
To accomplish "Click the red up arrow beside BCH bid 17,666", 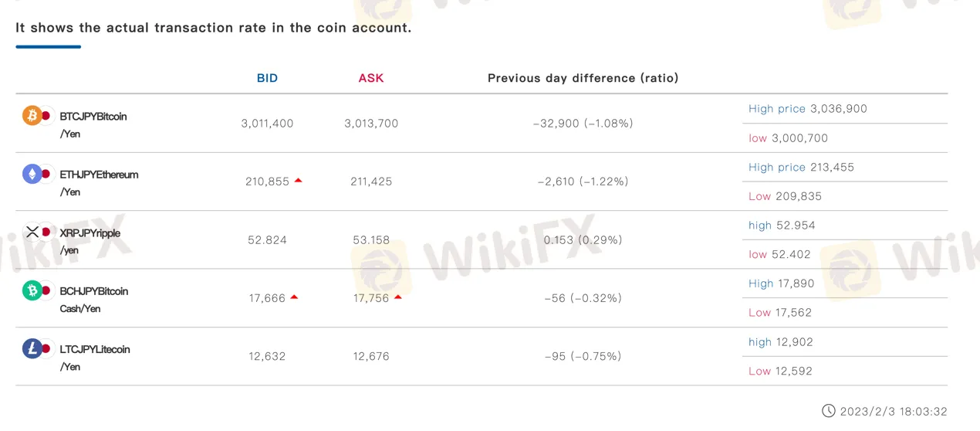I will click(294, 297).
